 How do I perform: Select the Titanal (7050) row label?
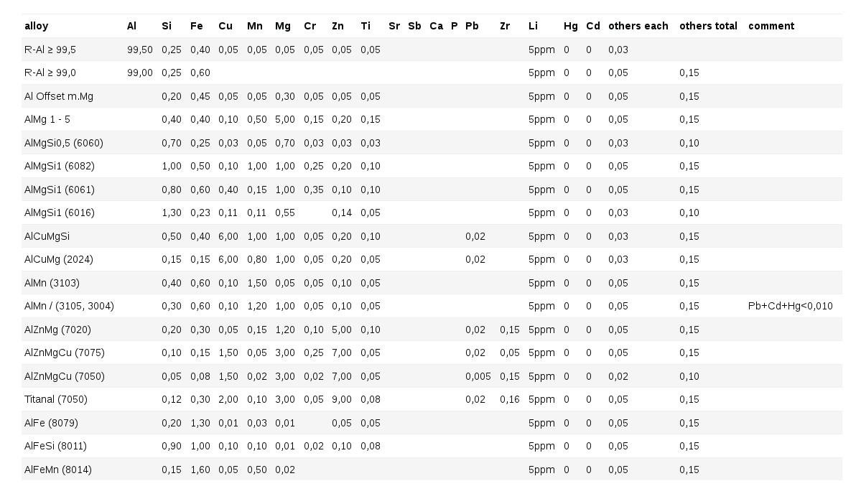tap(56, 399)
